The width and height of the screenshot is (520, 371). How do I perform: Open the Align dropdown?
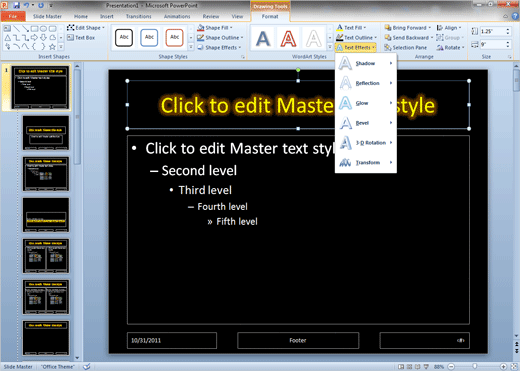pos(449,28)
